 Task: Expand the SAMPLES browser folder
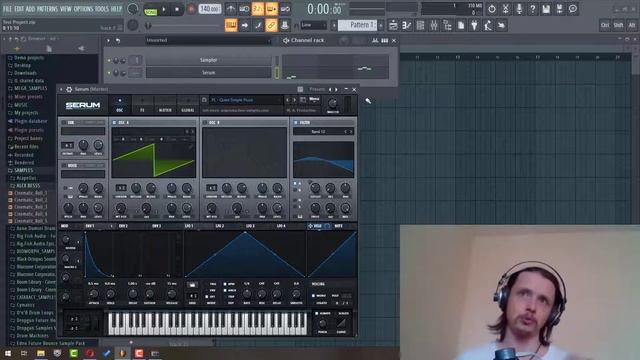(24, 170)
